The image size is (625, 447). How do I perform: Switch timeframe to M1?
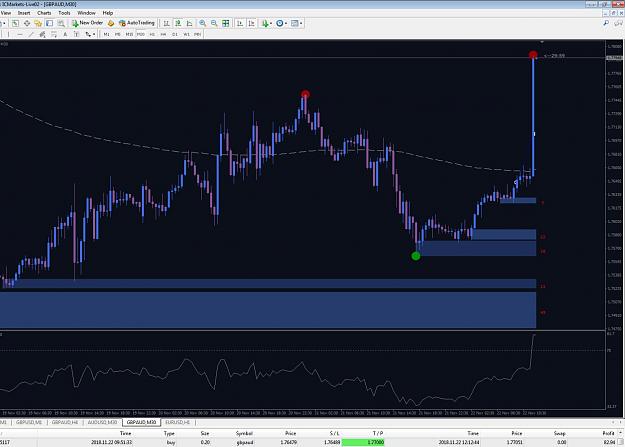click(106, 35)
